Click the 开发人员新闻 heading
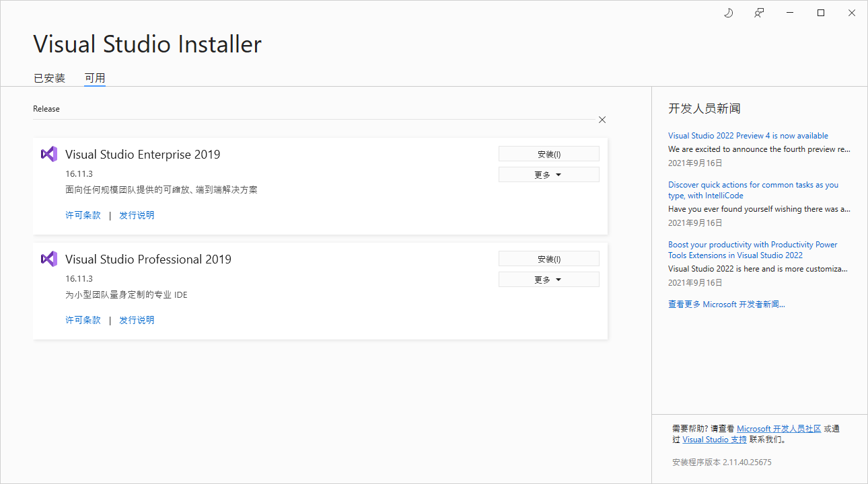Image resolution: width=868 pixels, height=484 pixels. point(704,109)
